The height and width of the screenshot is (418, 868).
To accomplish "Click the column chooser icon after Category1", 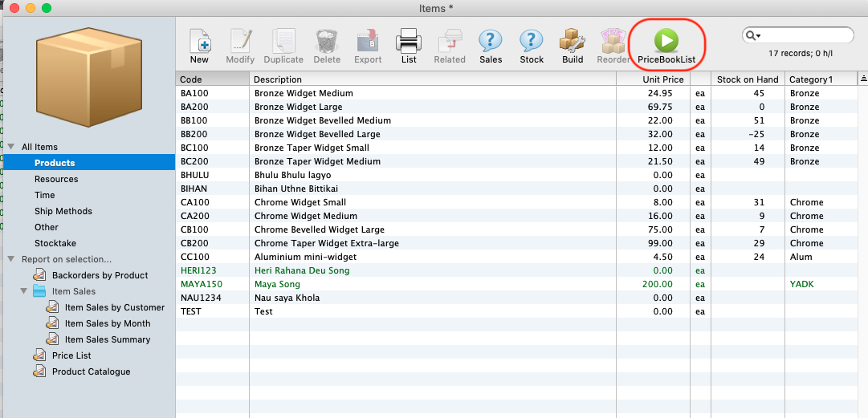I will (x=863, y=79).
